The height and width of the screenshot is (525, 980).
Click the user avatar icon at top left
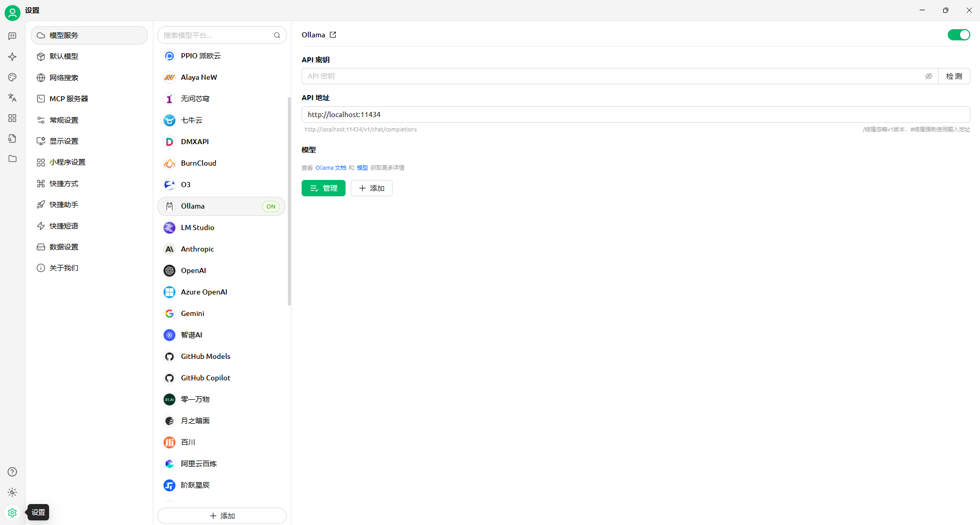[12, 12]
